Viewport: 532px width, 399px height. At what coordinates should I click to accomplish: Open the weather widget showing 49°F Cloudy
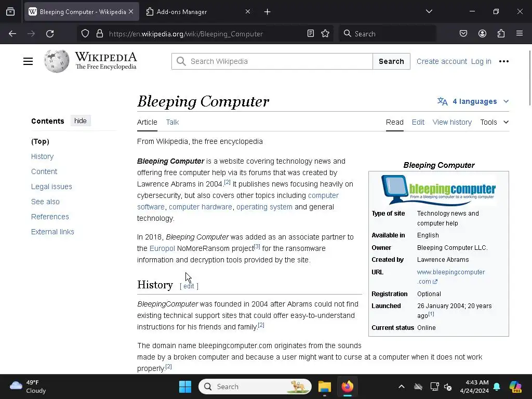28,387
